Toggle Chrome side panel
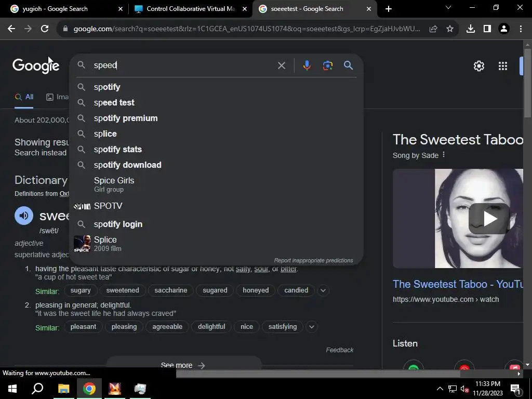532x399 pixels. 487,29
